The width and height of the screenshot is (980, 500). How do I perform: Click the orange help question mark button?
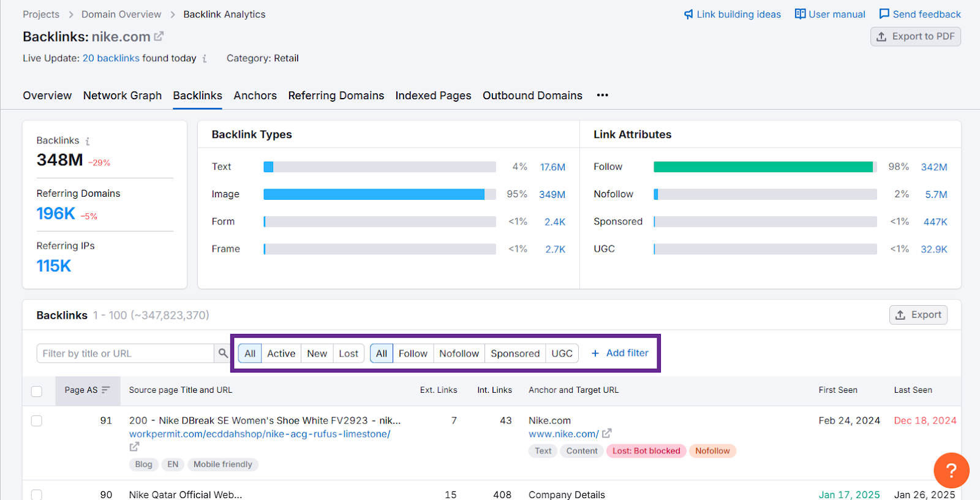point(951,471)
